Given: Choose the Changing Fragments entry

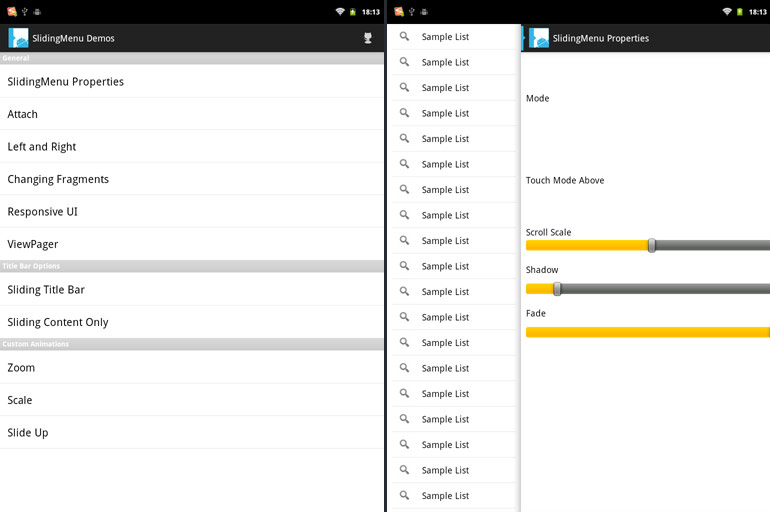Looking at the screenshot, I should (x=58, y=179).
